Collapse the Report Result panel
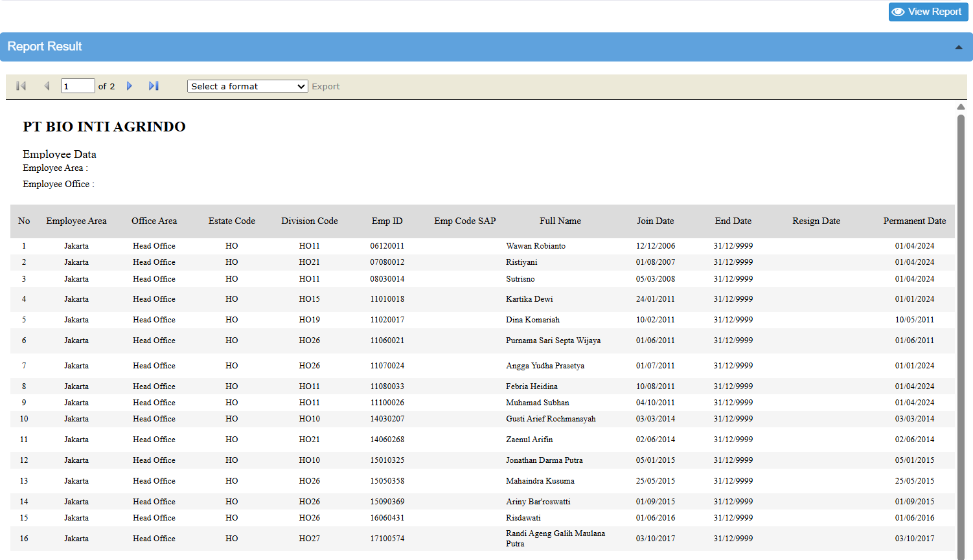The image size is (973, 560). (x=959, y=47)
